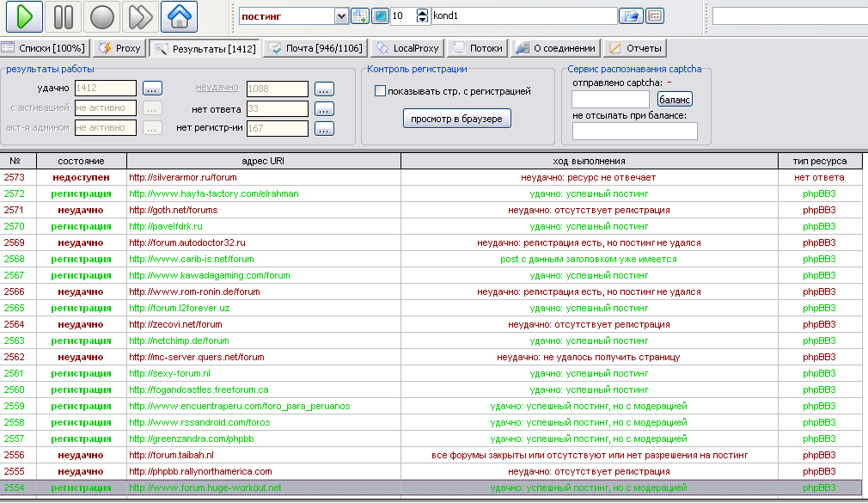The height and width of the screenshot is (503, 868).
Task: Switch to the Почта [946/1106] tab
Action: [315, 48]
